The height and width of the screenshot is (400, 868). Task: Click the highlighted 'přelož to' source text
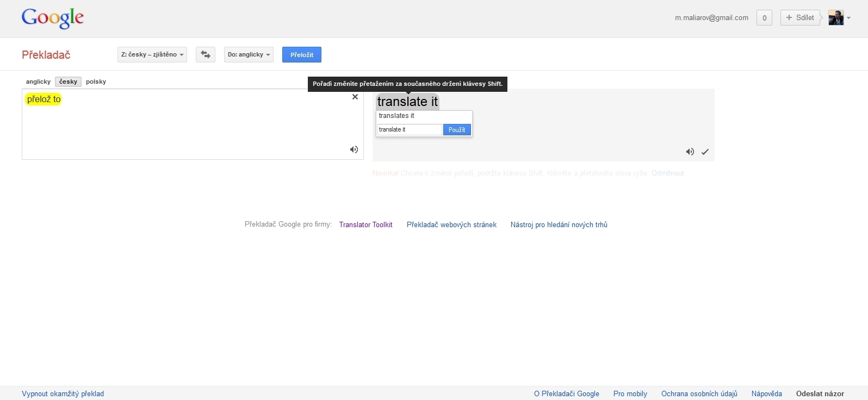tap(44, 99)
